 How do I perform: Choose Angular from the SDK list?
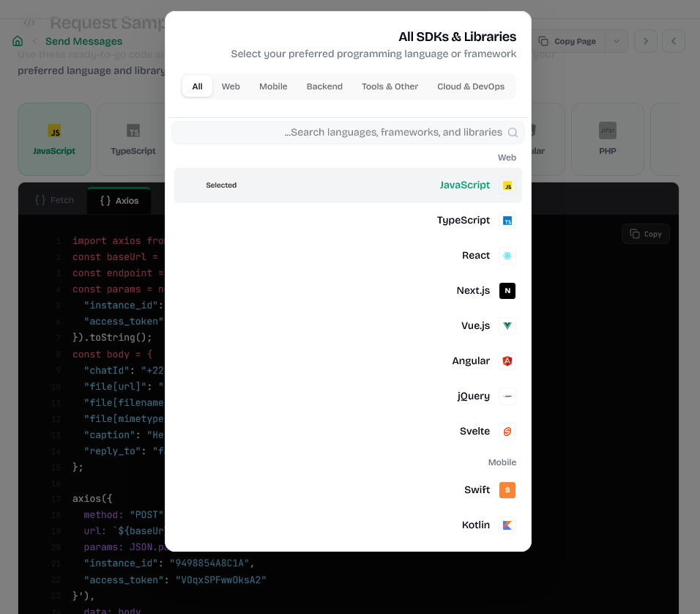(x=348, y=361)
